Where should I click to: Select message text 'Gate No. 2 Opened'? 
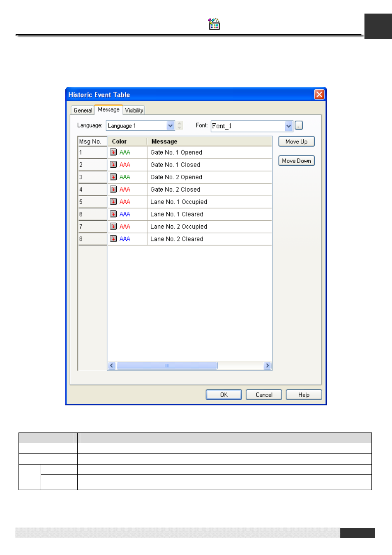(176, 177)
